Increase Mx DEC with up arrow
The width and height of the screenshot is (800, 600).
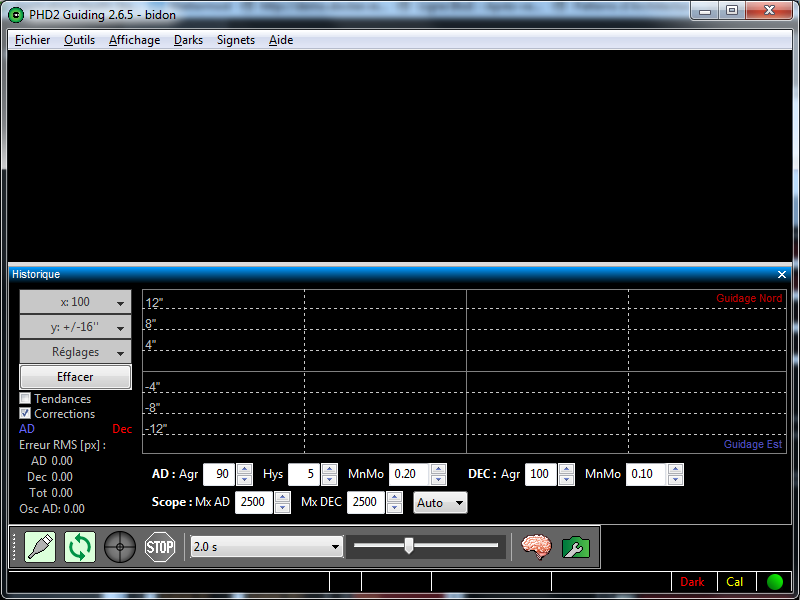point(394,497)
